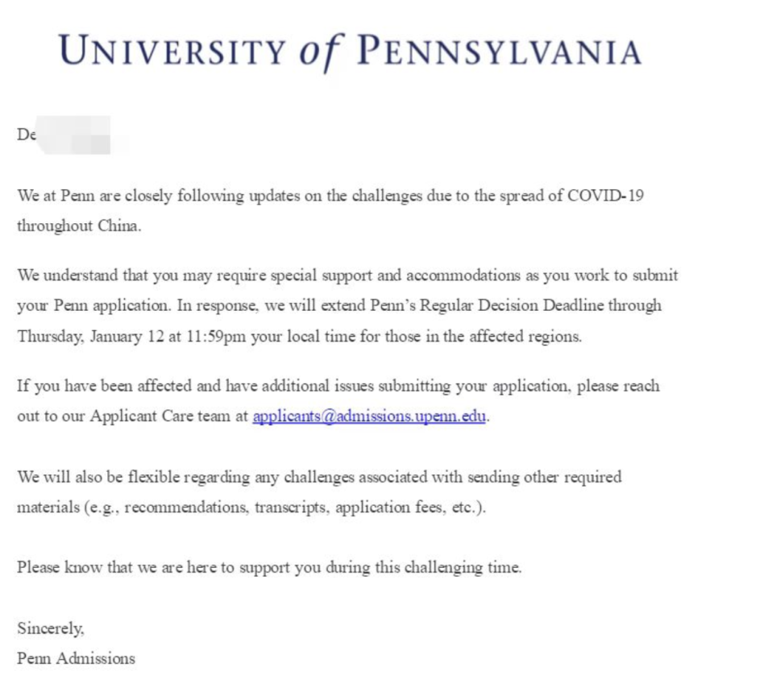Click "We at Penn are closely following" text
The image size is (768, 700).
(x=126, y=196)
